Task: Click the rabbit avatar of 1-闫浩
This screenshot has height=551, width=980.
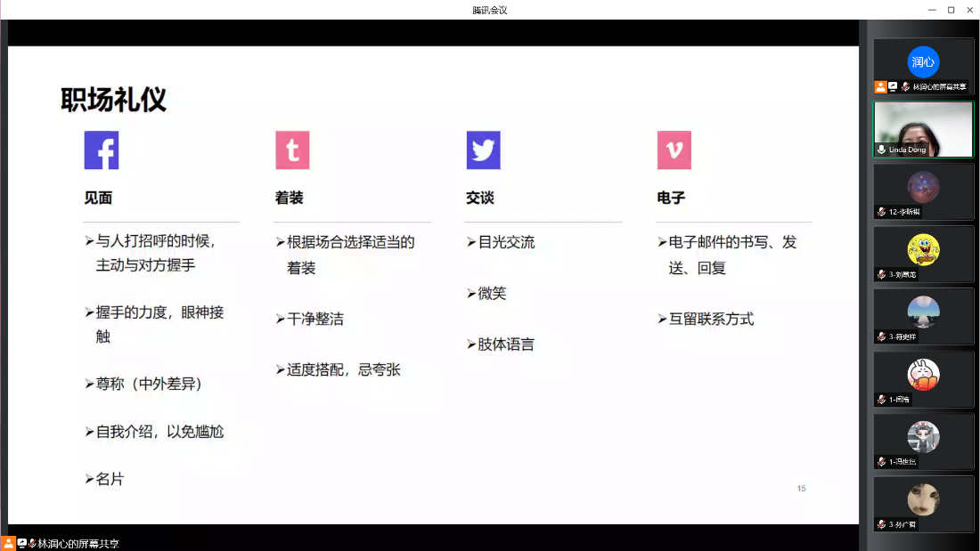Action: click(x=923, y=374)
